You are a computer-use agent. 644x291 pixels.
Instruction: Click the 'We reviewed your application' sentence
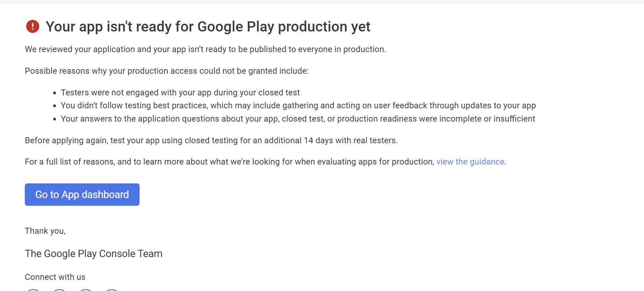[x=205, y=49]
